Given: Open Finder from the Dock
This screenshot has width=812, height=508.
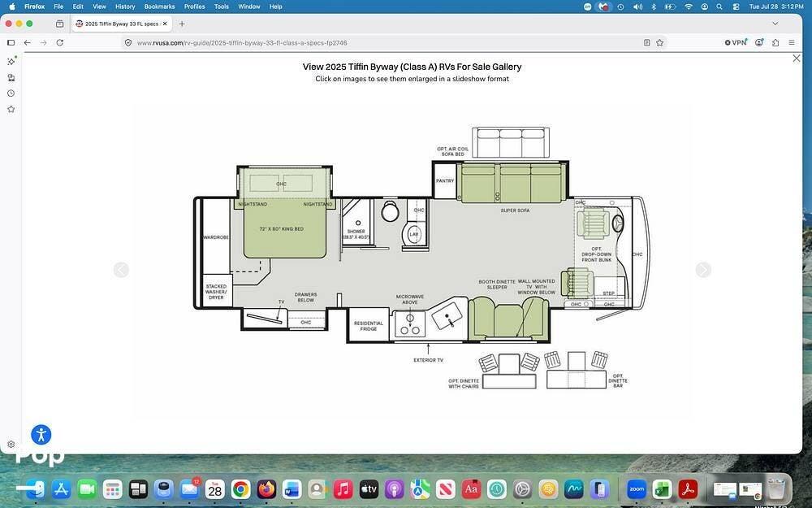Looking at the screenshot, I should (x=36, y=489).
